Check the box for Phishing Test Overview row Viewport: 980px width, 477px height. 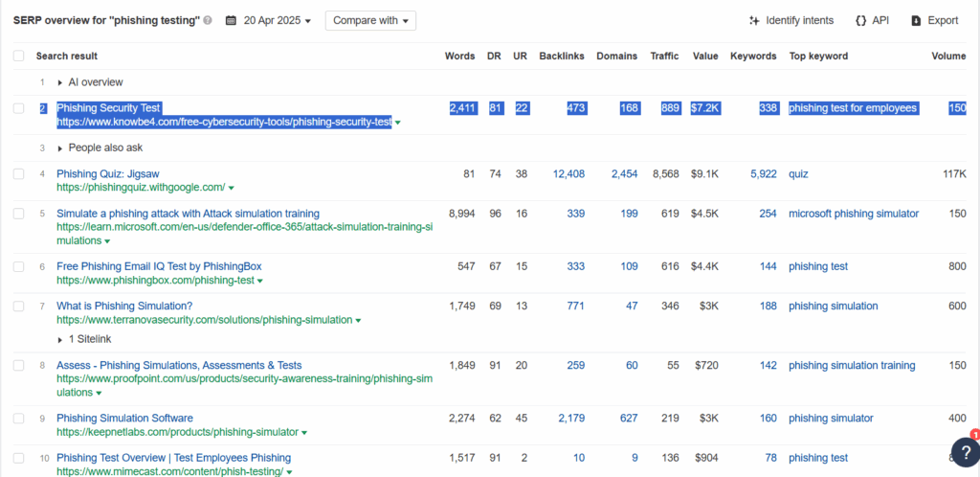(19, 458)
